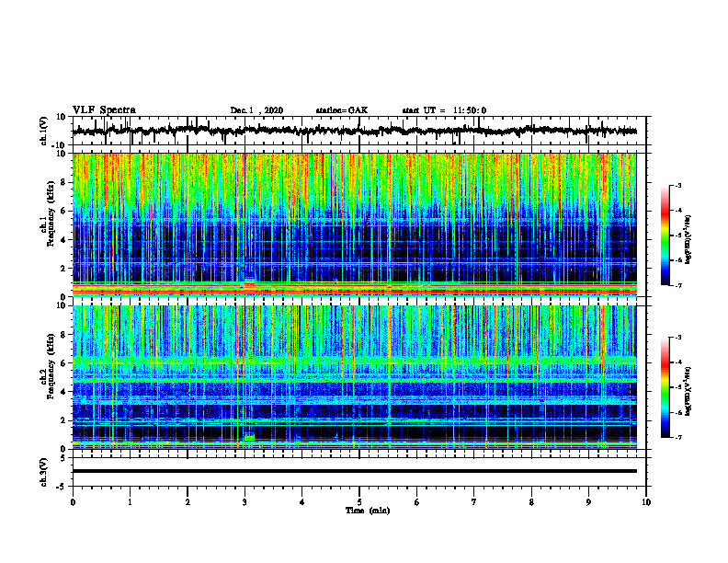Click the ch.2 colorbar log(PSD) label
This screenshot has height=563, width=728.
click(x=688, y=391)
